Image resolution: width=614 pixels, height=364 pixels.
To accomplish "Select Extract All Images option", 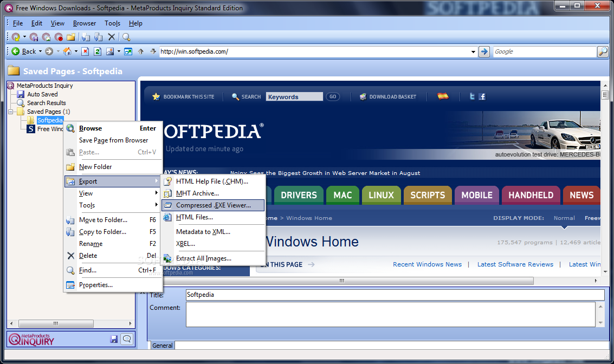I will (213, 258).
